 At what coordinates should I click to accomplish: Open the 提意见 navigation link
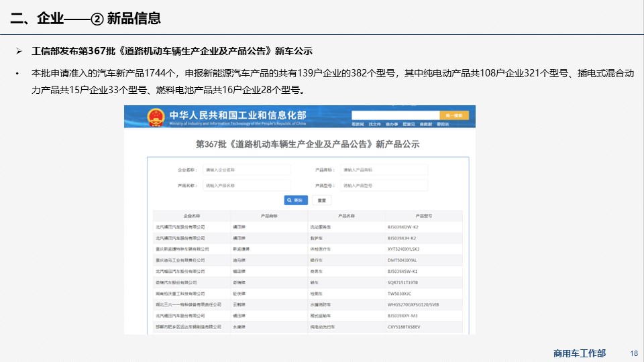pyautogui.click(x=409, y=124)
